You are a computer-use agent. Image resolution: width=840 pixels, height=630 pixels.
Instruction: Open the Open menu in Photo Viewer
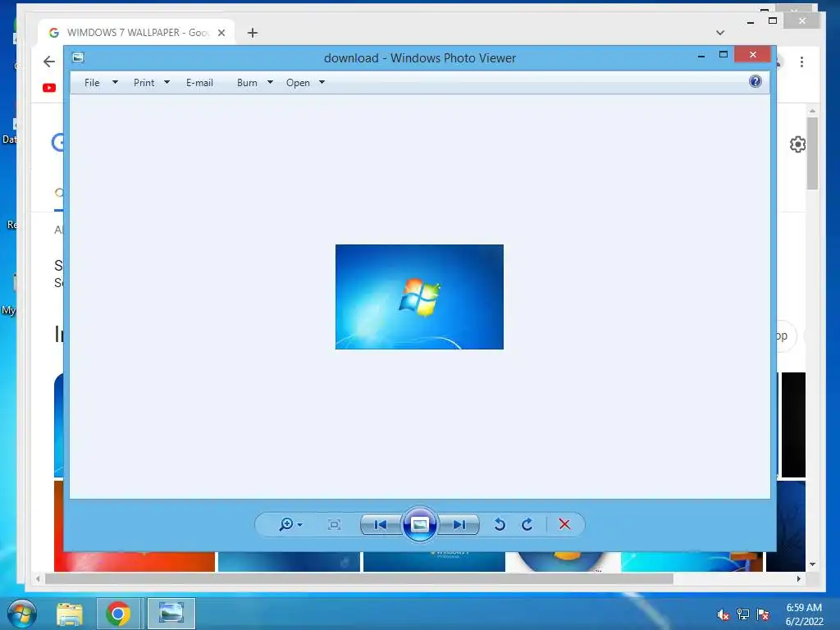[298, 83]
